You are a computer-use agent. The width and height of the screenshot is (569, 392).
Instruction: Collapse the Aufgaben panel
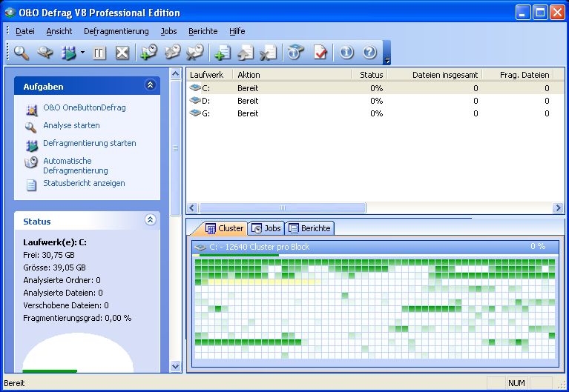[150, 86]
